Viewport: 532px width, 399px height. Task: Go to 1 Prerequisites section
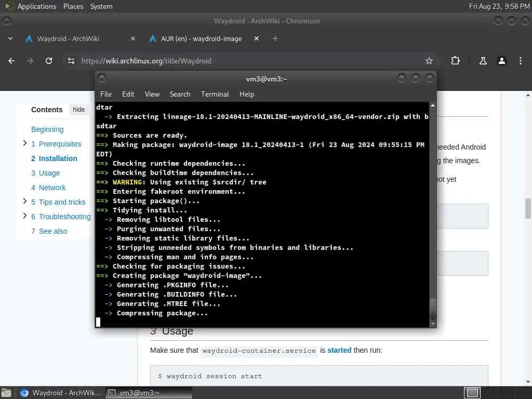coord(56,144)
